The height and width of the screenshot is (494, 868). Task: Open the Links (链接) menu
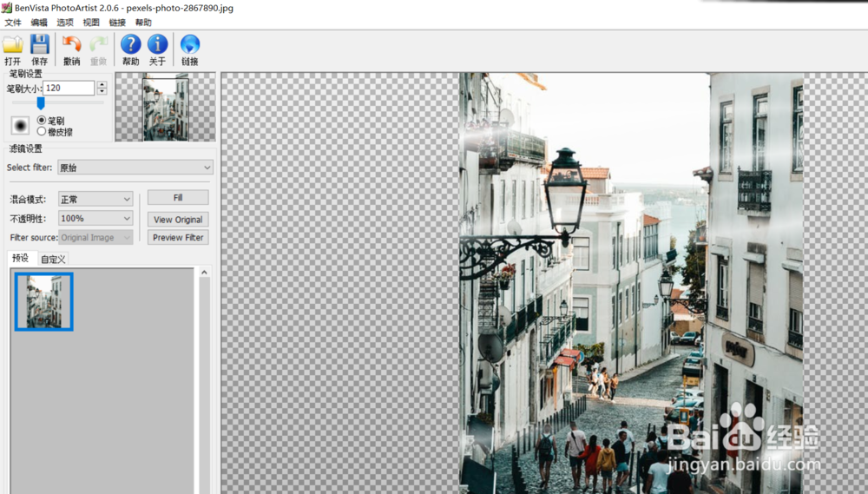click(x=117, y=23)
